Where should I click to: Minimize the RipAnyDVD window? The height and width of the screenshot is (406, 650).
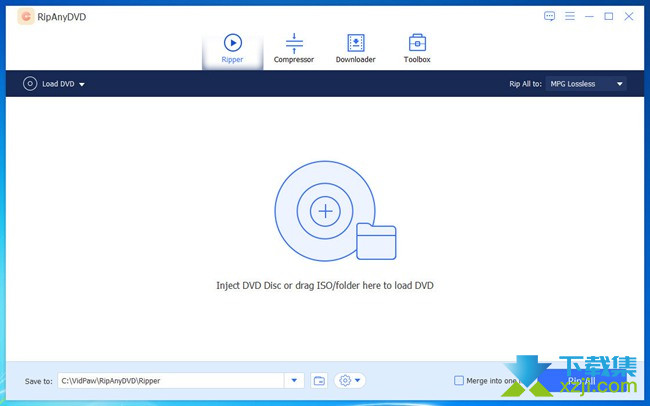click(x=589, y=17)
